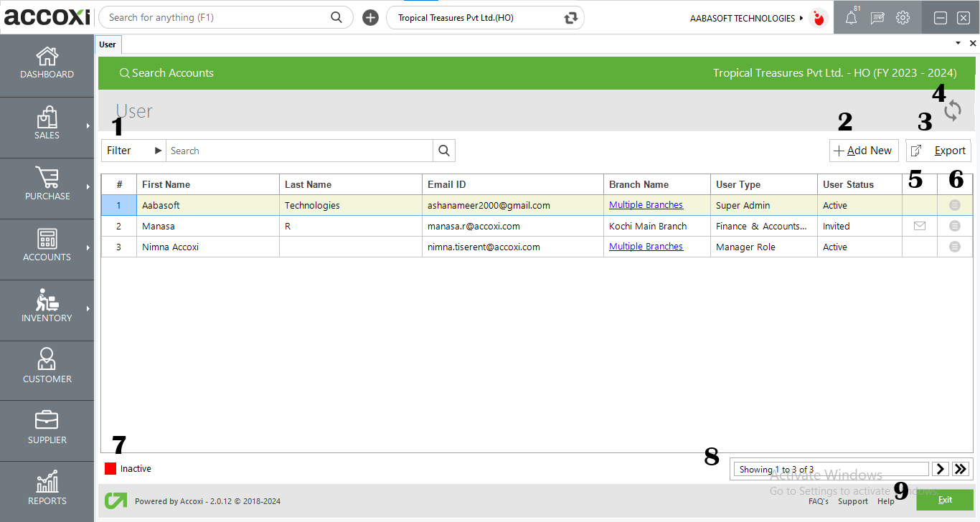This screenshot has height=522, width=980.
Task: Click the plus icon to create new record
Action: (370, 16)
